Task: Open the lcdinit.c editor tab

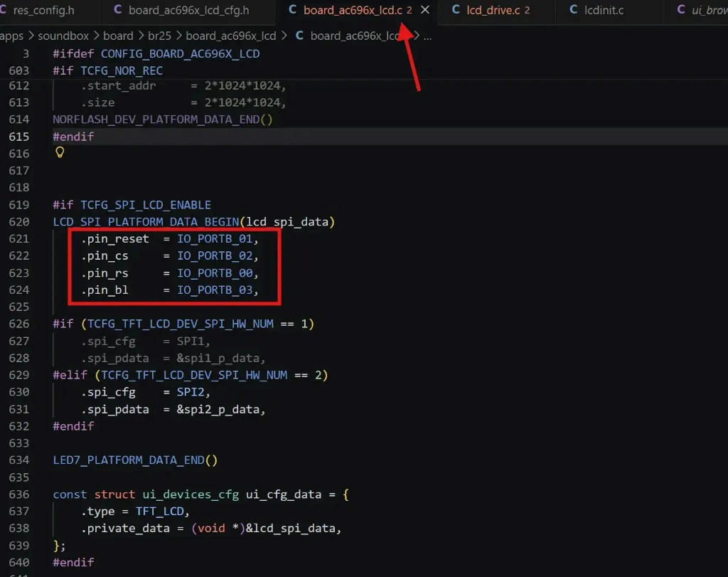Action: (604, 10)
